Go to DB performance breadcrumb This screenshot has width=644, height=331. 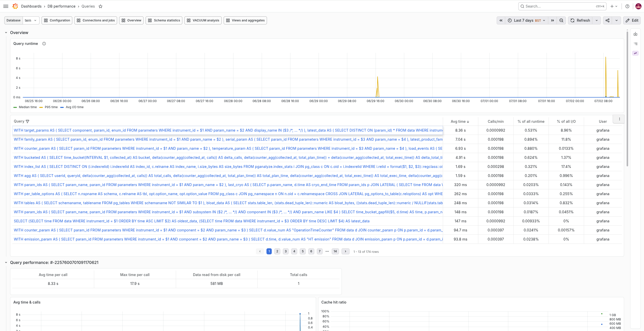[61, 6]
